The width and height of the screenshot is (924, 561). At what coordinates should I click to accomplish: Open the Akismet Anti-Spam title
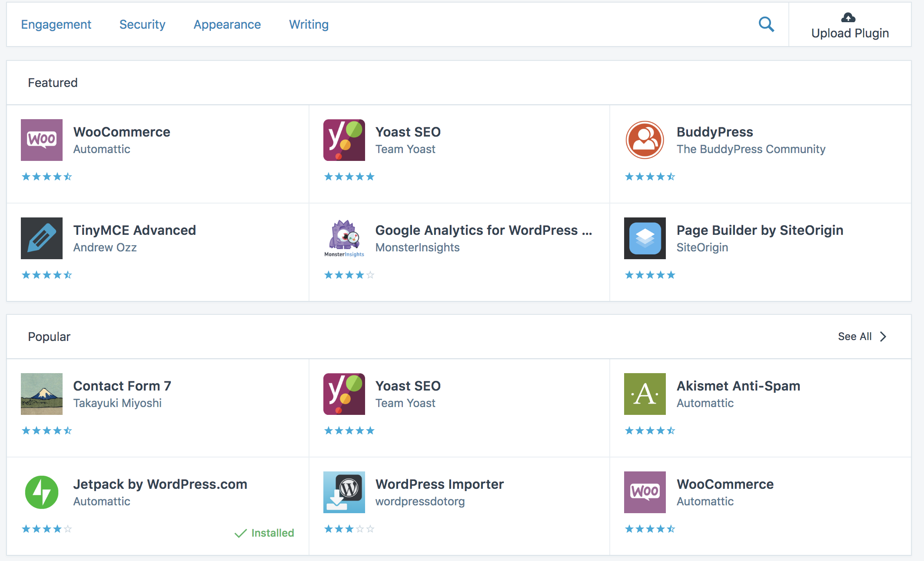738,386
